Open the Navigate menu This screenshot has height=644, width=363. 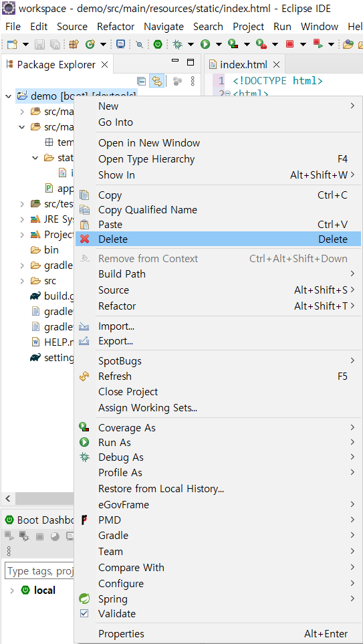[164, 27]
